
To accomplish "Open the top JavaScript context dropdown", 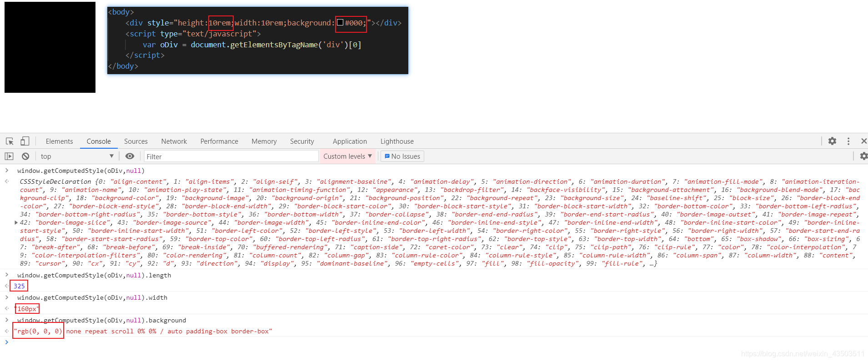I will click(77, 156).
